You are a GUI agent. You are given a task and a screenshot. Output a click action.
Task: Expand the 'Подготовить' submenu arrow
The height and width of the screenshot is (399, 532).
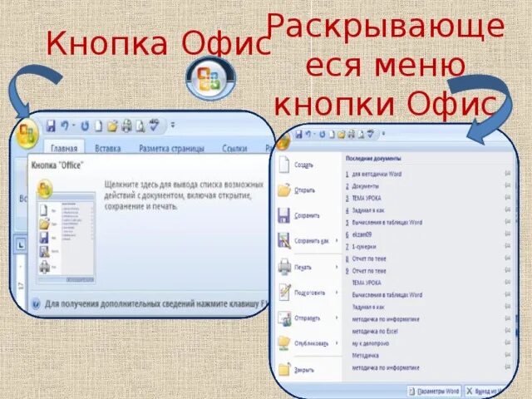point(337,293)
